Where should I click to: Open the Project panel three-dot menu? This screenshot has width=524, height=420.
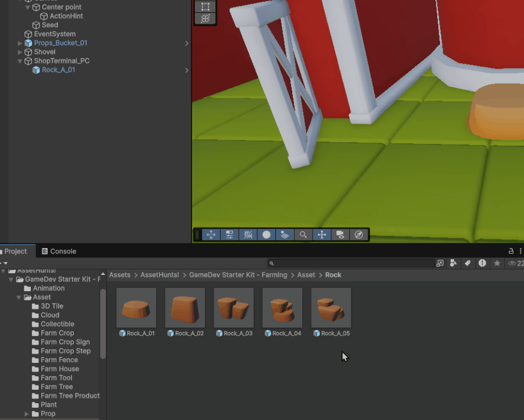(x=521, y=251)
